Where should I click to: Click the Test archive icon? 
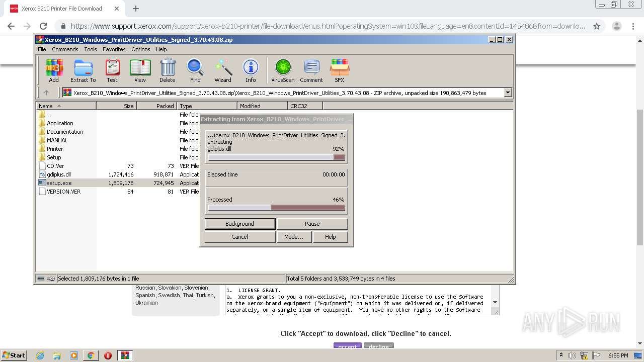click(112, 70)
